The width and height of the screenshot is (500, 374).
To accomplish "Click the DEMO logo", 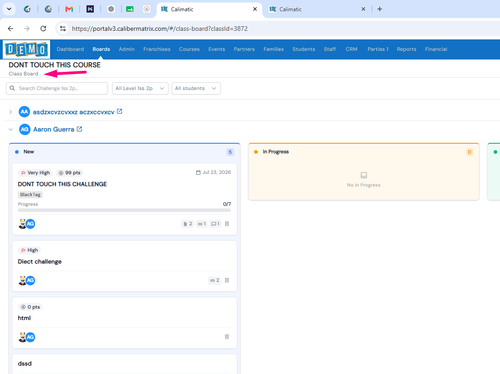I will pyautogui.click(x=27, y=49).
